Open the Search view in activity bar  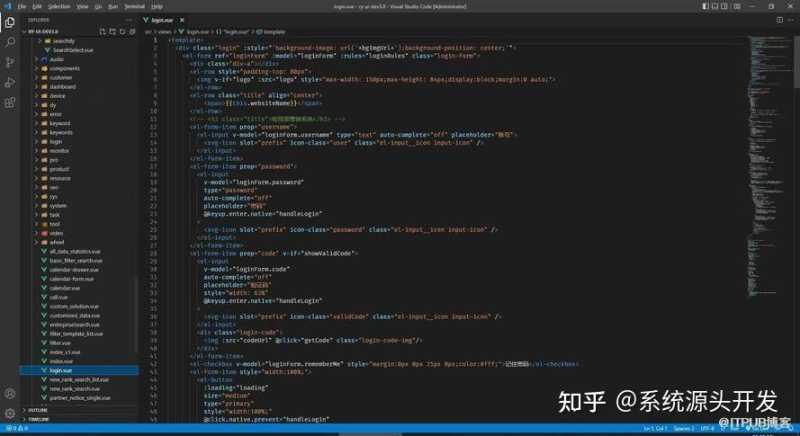[10, 42]
